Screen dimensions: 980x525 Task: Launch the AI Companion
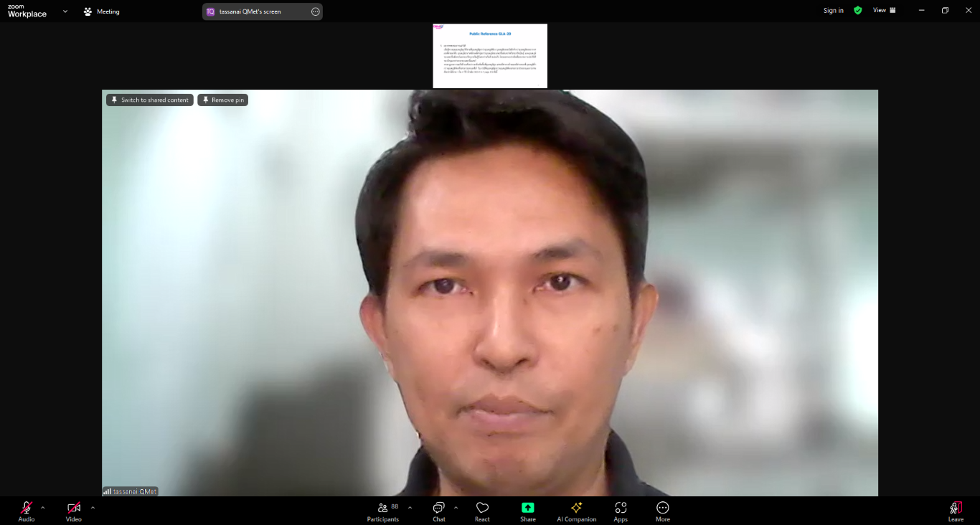(576, 511)
